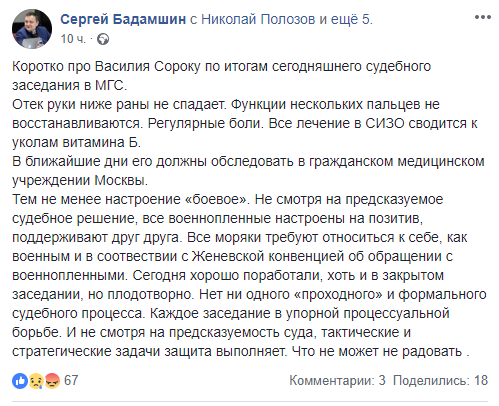The image size is (499, 406).
Task: Show the other tagged people via «ещё 5»
Action: point(351,19)
